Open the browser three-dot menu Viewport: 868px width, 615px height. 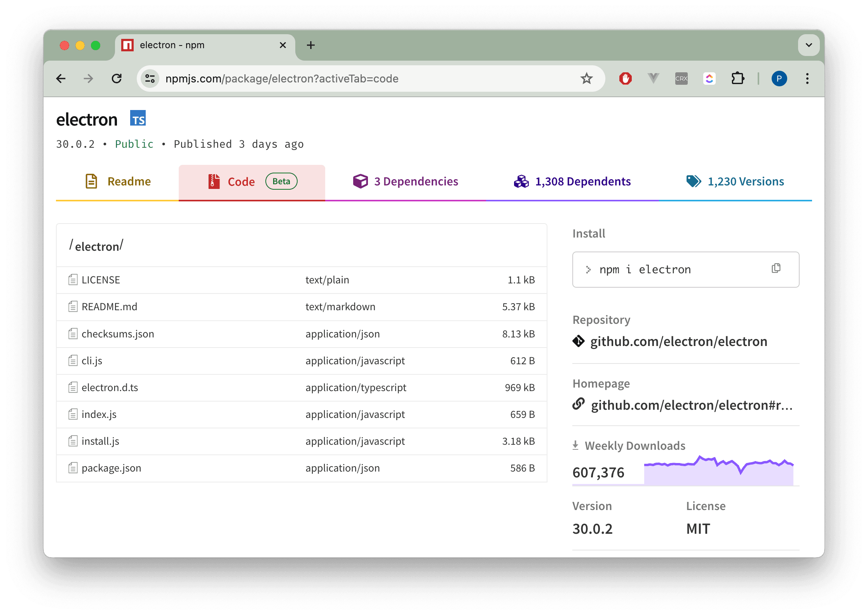click(807, 79)
